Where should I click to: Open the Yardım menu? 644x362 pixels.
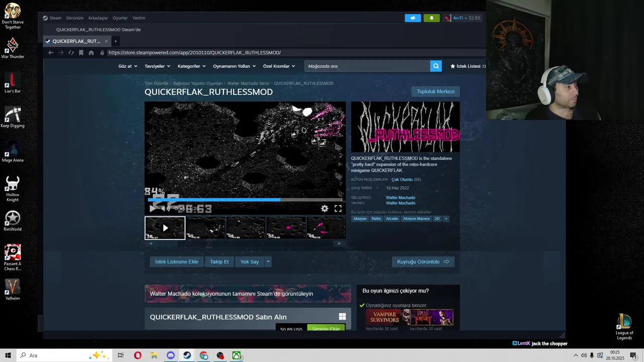pos(139,18)
